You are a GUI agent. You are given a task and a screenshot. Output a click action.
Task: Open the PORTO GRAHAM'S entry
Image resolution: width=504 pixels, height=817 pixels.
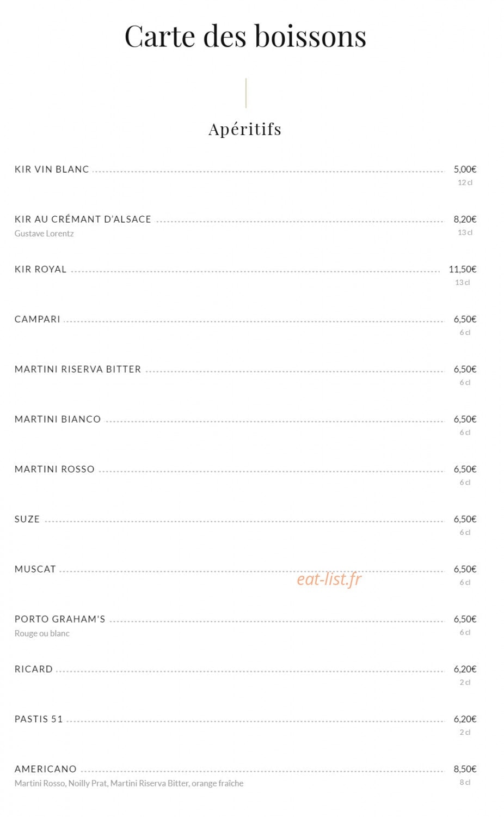60,619
